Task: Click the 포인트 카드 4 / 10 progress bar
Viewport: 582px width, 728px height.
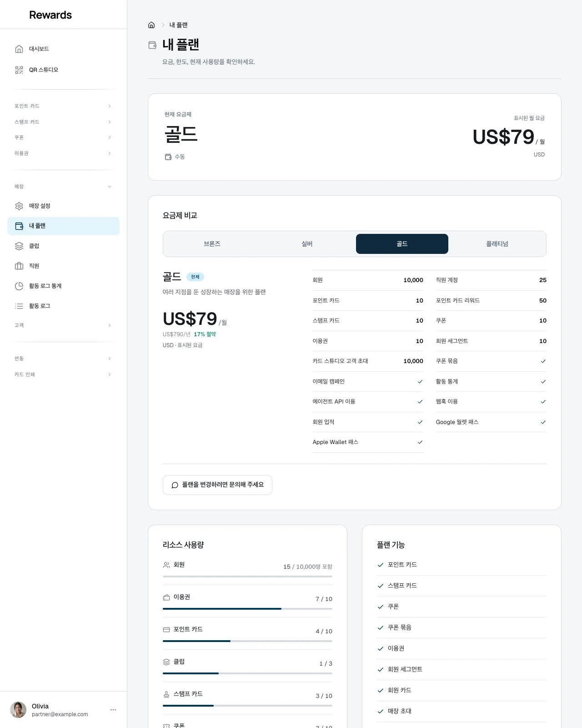Action: (x=247, y=641)
